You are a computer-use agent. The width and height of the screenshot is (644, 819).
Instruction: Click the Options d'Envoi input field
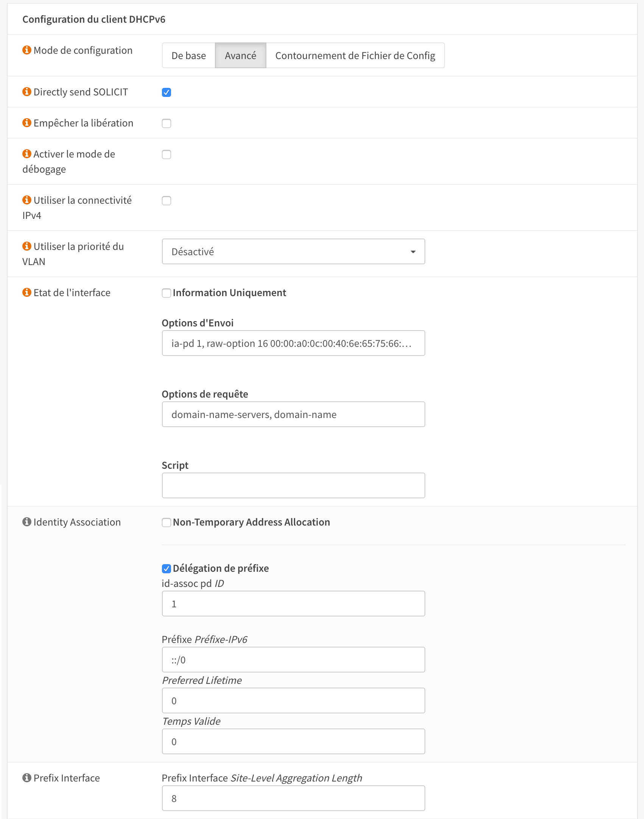[x=293, y=343]
